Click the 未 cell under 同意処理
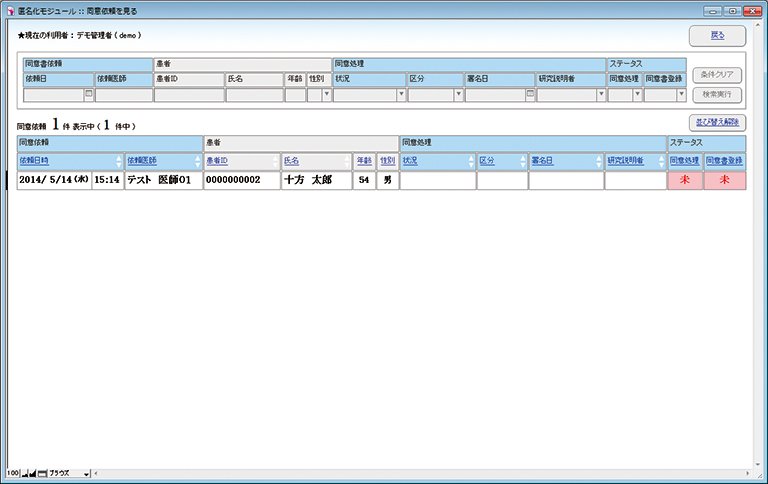 point(685,180)
